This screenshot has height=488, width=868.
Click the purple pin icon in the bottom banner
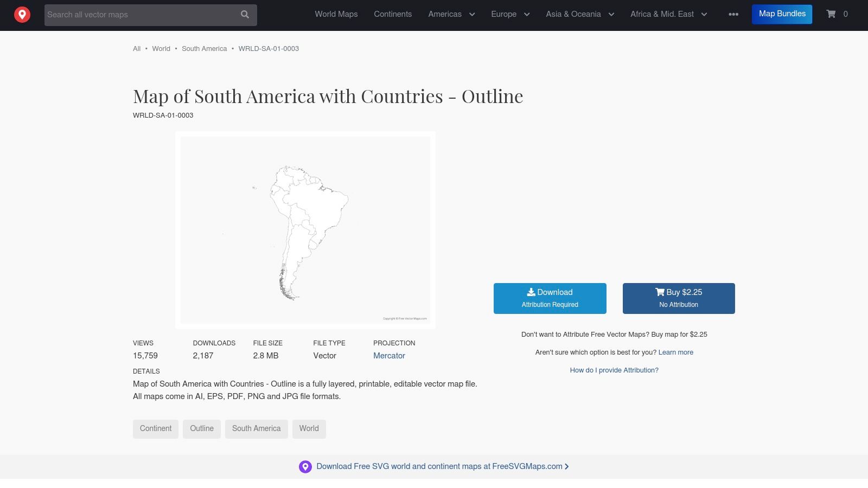305,466
